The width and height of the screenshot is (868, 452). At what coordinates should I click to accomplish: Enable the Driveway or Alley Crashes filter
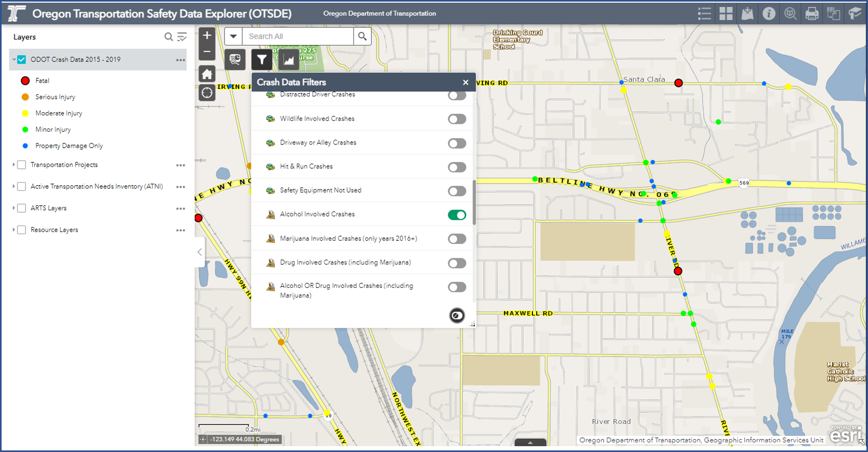[x=457, y=143]
